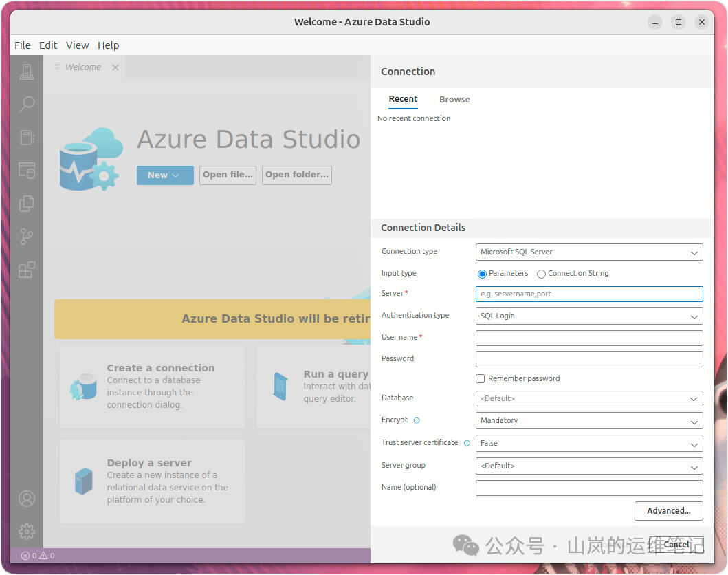
Task: Open the Connections view in the activity bar
Action: [27, 72]
